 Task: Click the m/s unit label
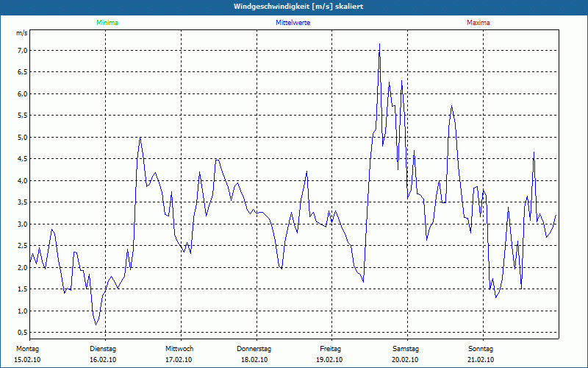coord(22,33)
